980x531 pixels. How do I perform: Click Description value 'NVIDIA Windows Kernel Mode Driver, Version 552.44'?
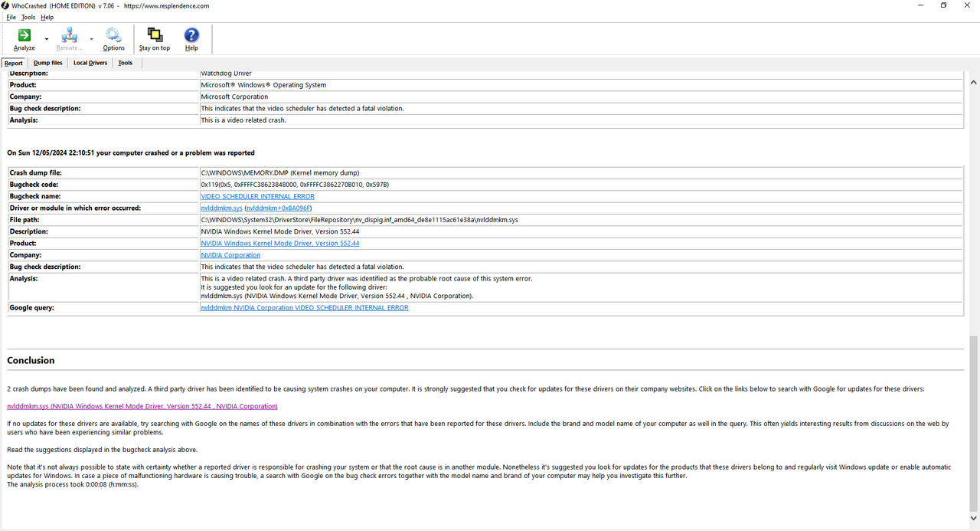(x=280, y=231)
